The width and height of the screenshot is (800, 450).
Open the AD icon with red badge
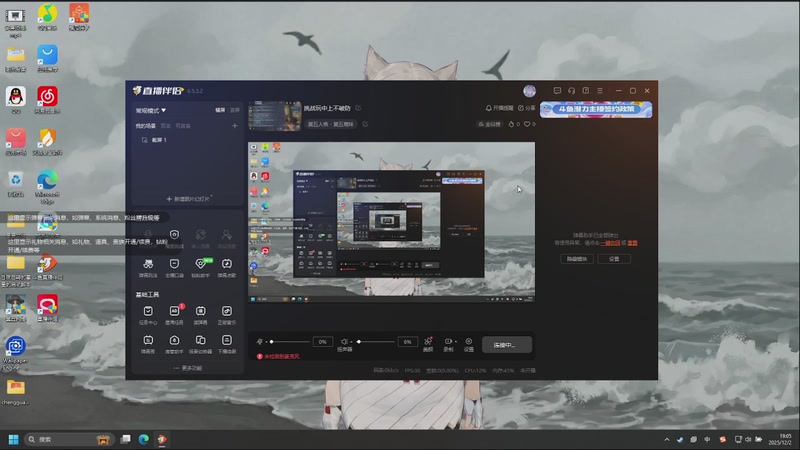(x=174, y=311)
